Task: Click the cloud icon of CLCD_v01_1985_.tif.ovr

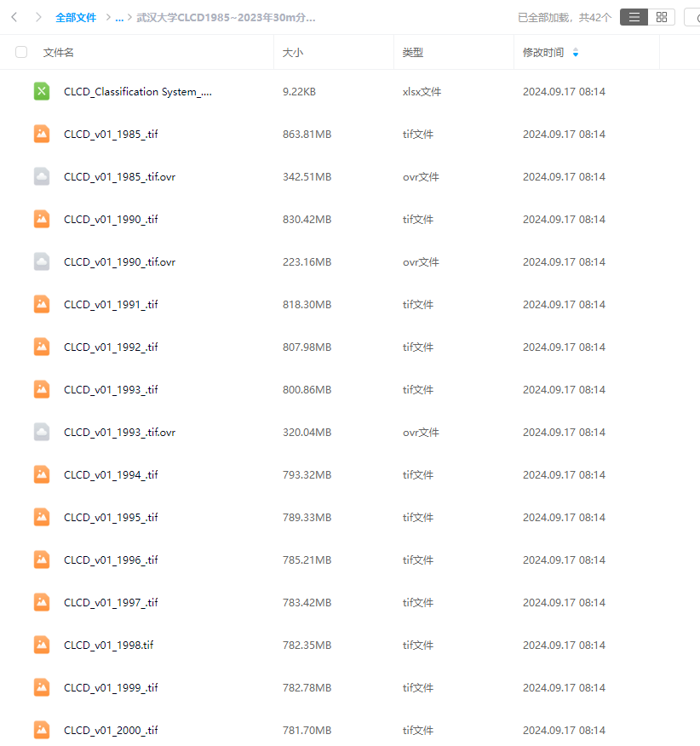Action: tap(42, 176)
